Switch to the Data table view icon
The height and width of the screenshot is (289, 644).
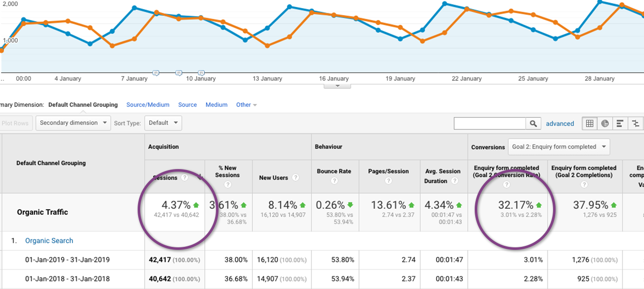tap(590, 123)
